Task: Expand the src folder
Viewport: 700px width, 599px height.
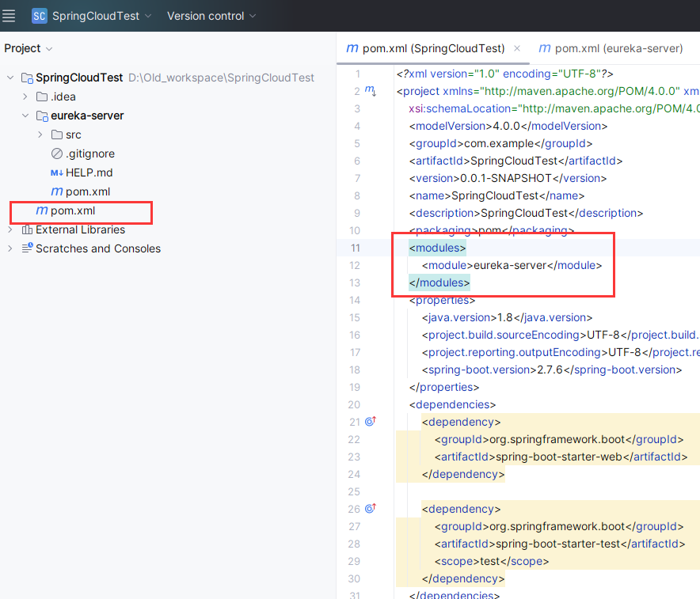Action: click(x=40, y=135)
